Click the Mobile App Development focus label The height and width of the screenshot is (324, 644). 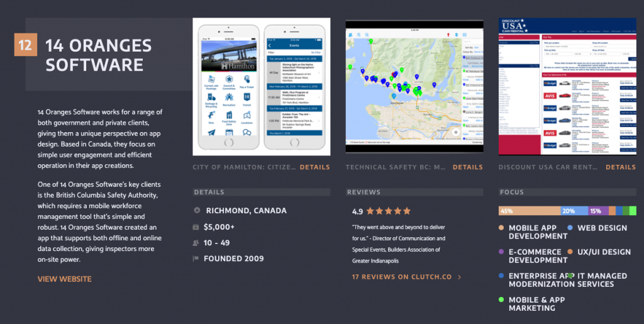coord(538,232)
